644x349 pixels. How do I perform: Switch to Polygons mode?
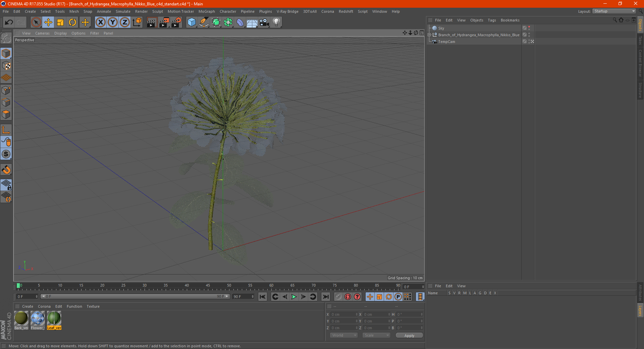pos(6,114)
